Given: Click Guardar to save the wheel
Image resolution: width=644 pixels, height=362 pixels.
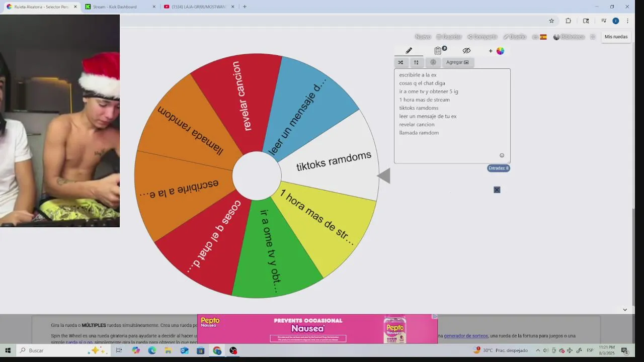Looking at the screenshot, I should [x=449, y=37].
